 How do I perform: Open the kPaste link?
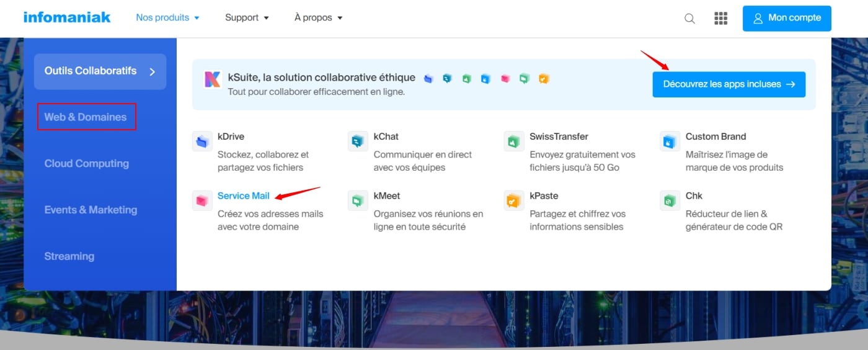(544, 195)
